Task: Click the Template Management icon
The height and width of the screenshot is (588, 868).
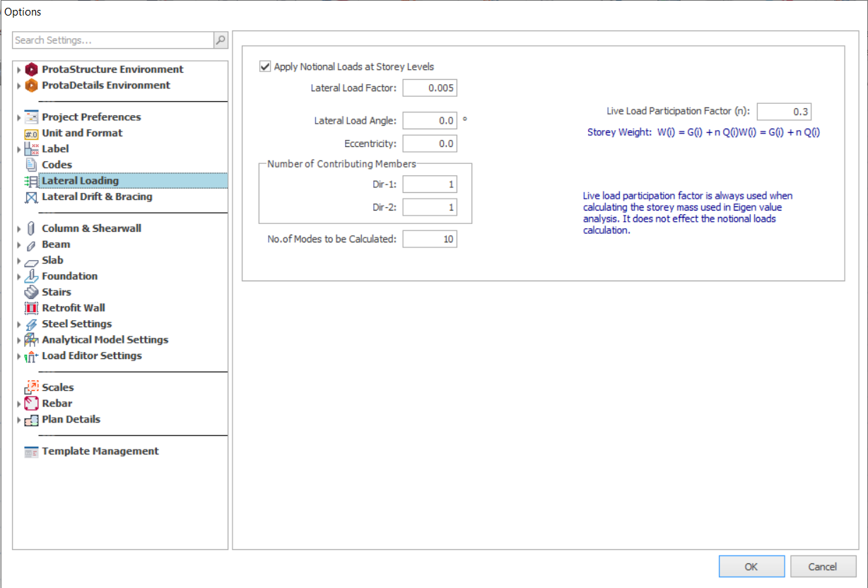Action: click(30, 451)
